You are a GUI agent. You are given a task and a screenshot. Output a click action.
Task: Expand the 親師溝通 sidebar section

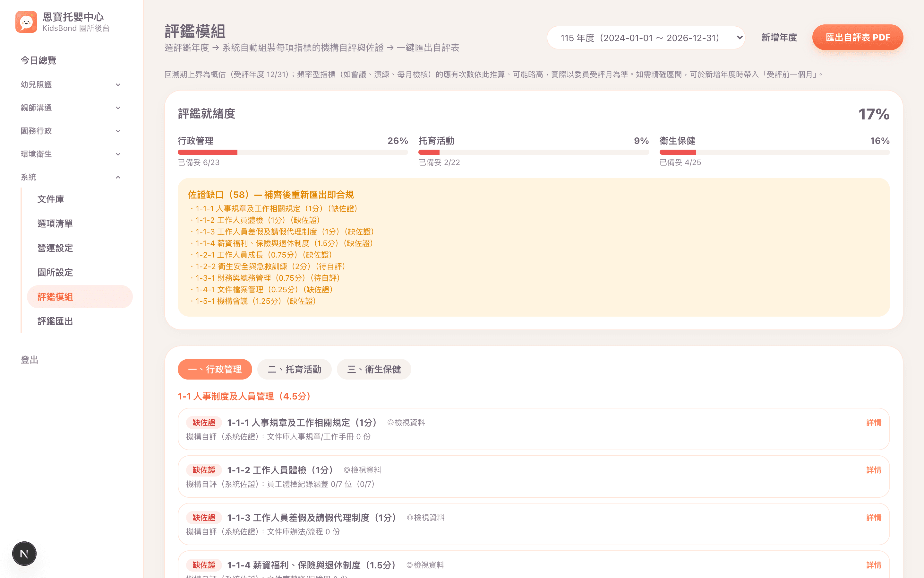pos(71,108)
